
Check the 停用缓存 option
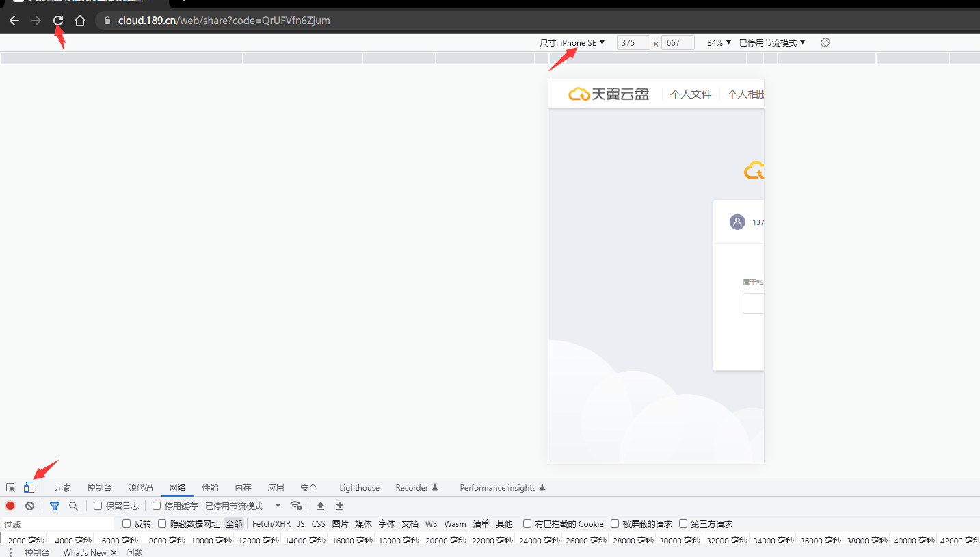[157, 505]
